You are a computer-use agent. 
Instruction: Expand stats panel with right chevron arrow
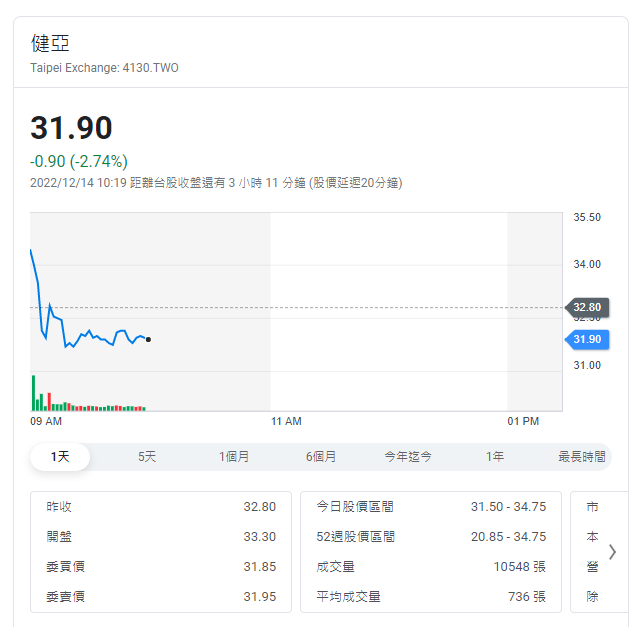[612, 551]
